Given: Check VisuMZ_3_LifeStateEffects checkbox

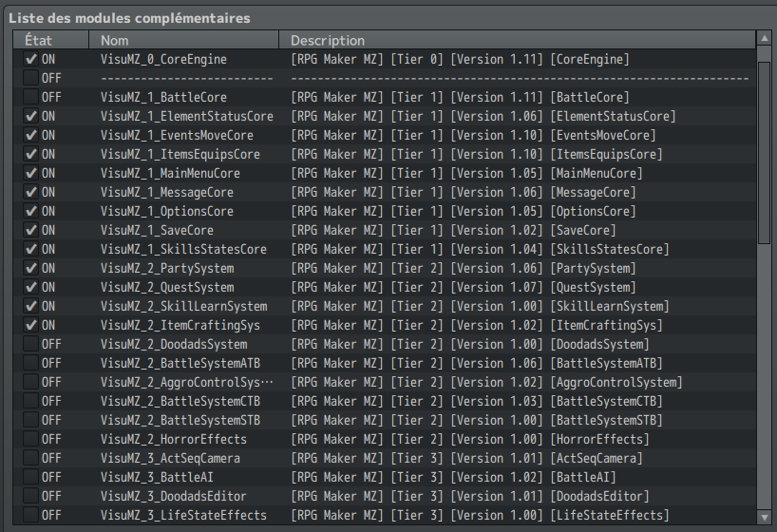Looking at the screenshot, I should pyautogui.click(x=31, y=516).
